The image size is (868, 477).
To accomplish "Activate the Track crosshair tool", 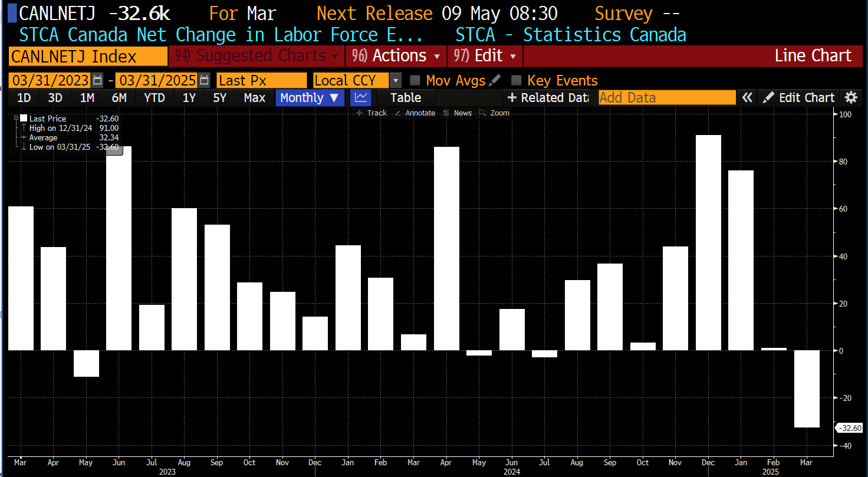I will pyautogui.click(x=371, y=113).
